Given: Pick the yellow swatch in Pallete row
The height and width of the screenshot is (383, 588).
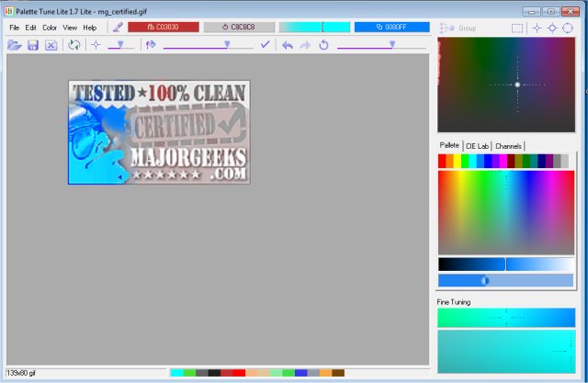Looking at the screenshot, I should (458, 161).
